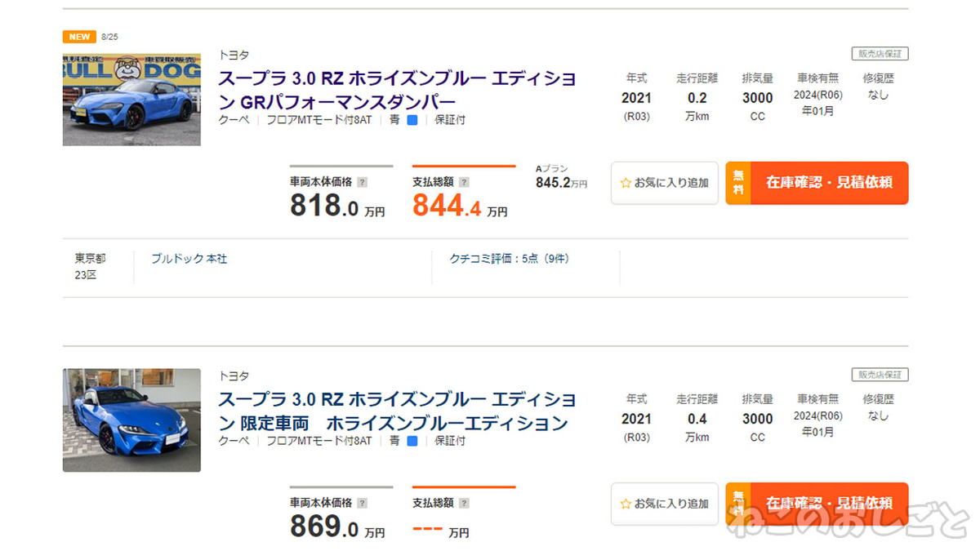This screenshot has width=980, height=551.
Task: Request 在庫確認・見積依頼 for the 869.0万円 car
Action: pos(817,504)
